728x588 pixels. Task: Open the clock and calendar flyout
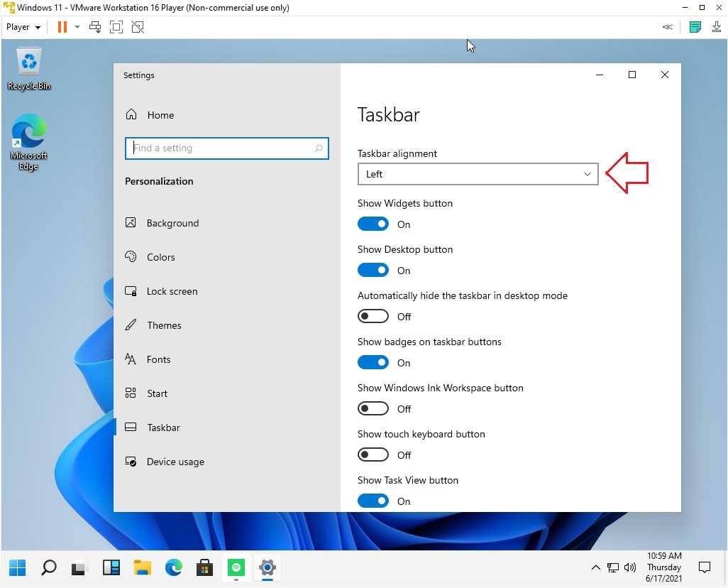[664, 567]
